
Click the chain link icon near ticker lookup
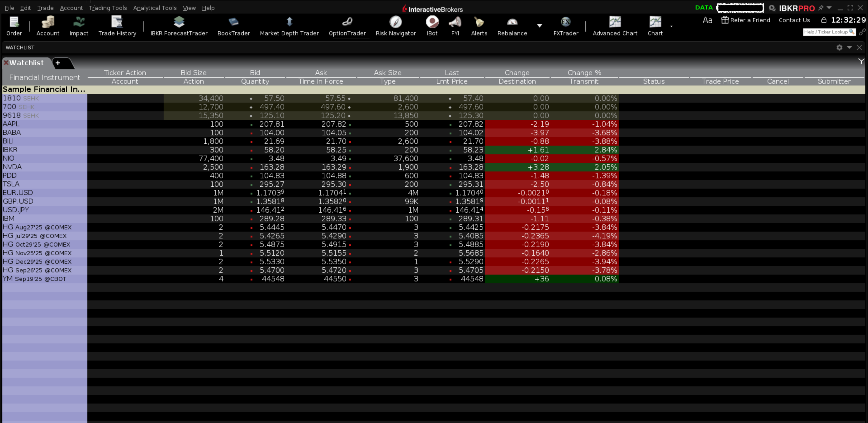coord(862,32)
